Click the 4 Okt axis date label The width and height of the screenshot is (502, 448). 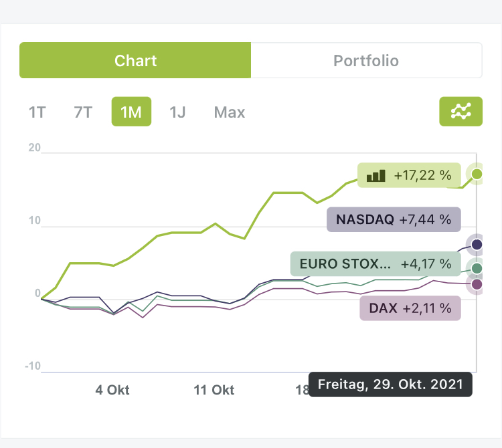112,390
